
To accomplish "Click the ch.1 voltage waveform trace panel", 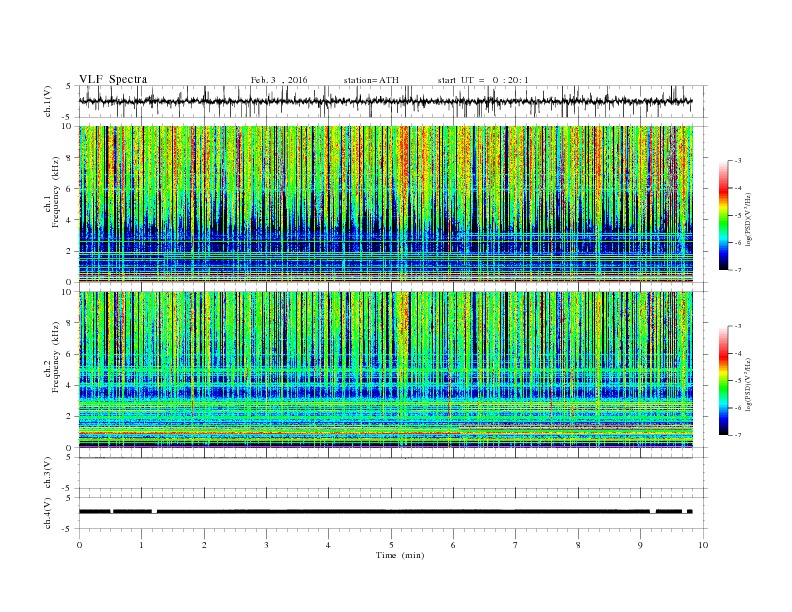I will point(393,101).
